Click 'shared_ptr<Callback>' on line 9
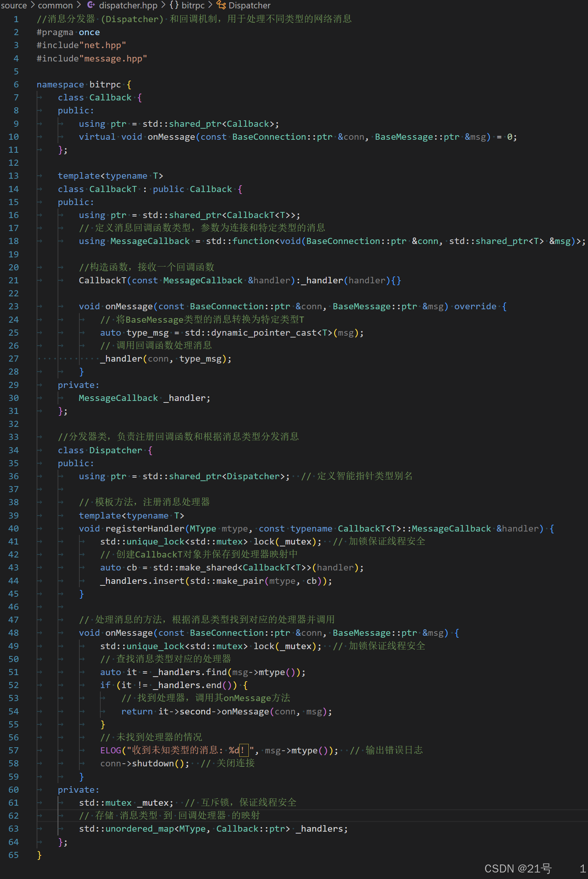This screenshot has width=588, height=879. pos(222,124)
